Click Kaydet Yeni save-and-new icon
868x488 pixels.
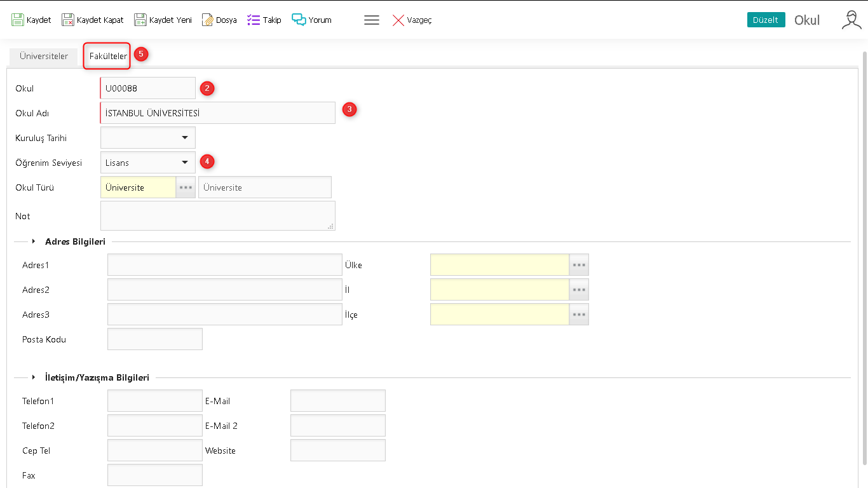(140, 20)
